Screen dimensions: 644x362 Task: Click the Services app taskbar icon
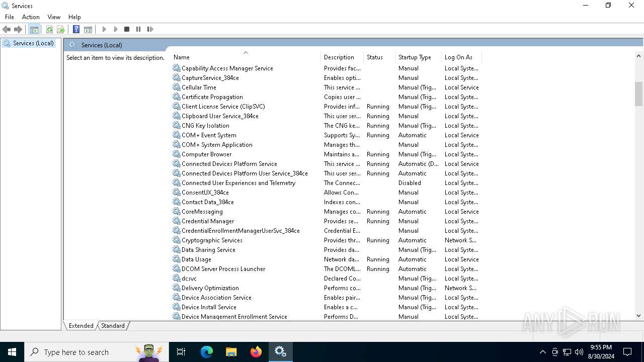tap(280, 352)
